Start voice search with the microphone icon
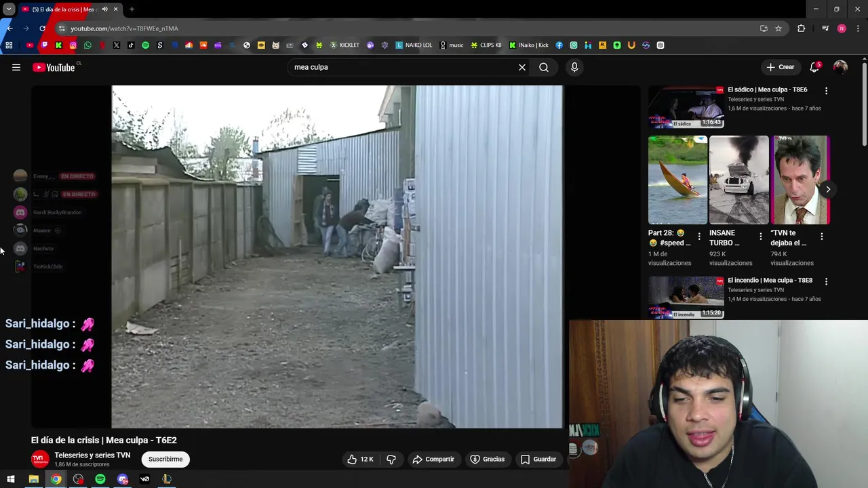This screenshot has height=488, width=868. pyautogui.click(x=574, y=67)
